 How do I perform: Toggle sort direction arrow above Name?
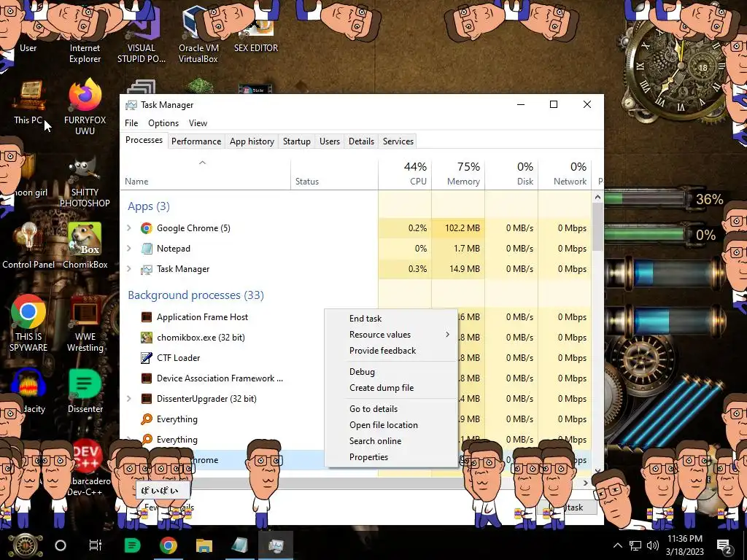pos(202,163)
